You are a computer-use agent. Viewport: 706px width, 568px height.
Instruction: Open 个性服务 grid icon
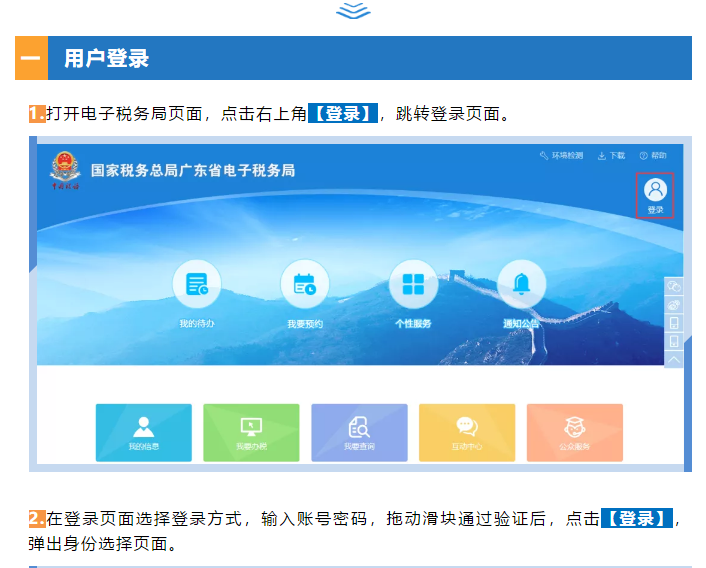pos(413,284)
